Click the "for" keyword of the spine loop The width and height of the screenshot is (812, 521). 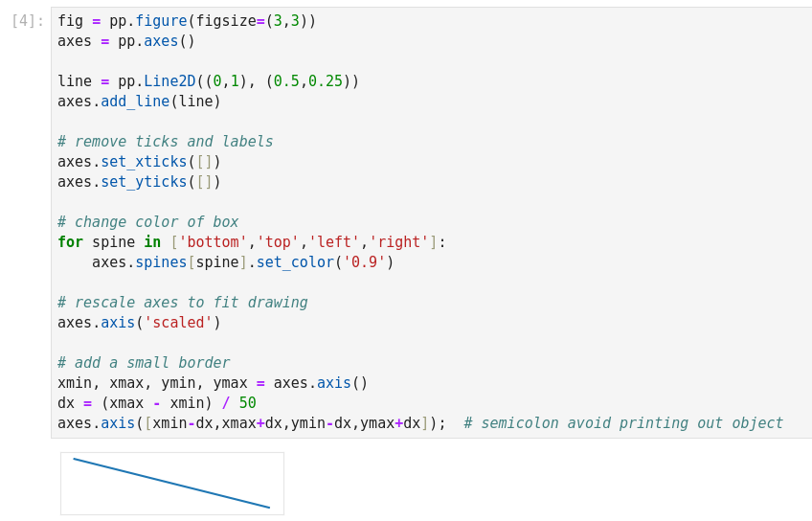(70, 242)
